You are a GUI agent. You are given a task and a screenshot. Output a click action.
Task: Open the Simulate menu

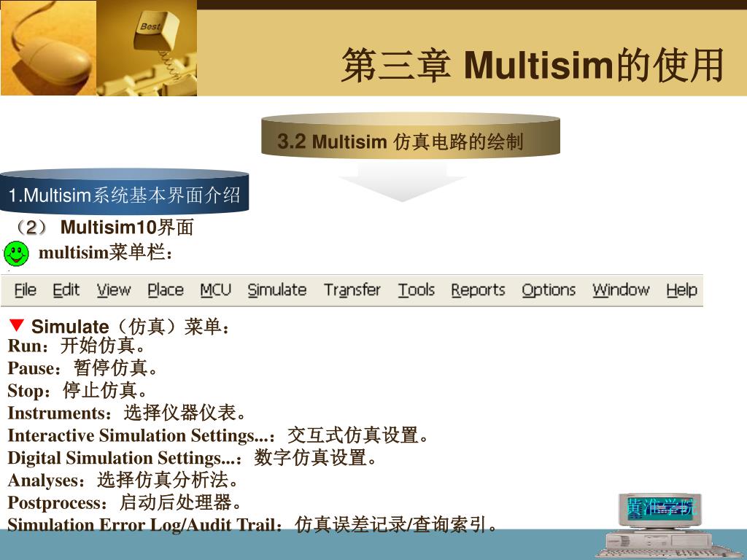(276, 289)
